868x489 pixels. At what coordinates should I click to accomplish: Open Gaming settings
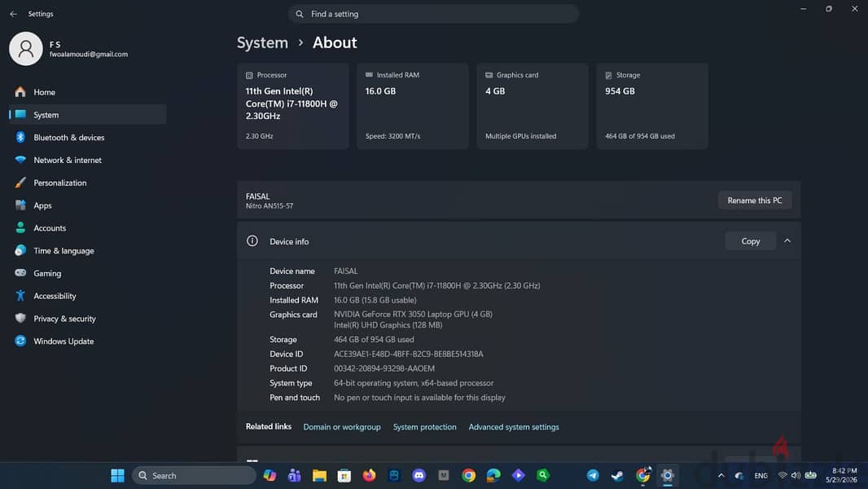(x=87, y=274)
